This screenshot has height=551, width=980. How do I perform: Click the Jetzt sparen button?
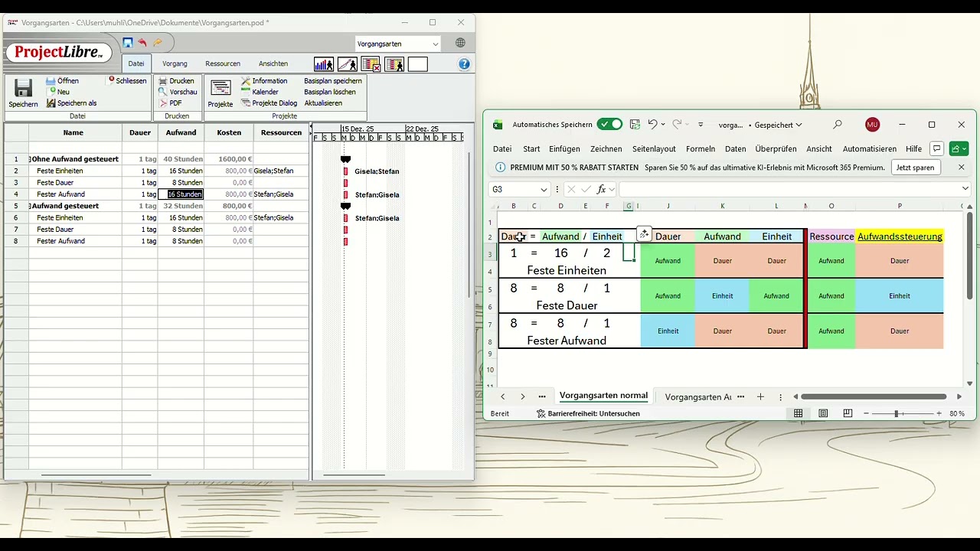[x=916, y=167]
